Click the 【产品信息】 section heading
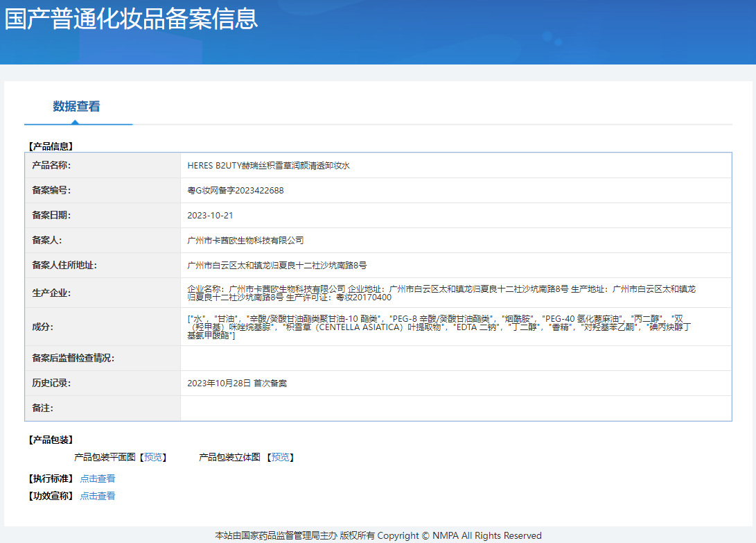The width and height of the screenshot is (756, 543). click(50, 146)
